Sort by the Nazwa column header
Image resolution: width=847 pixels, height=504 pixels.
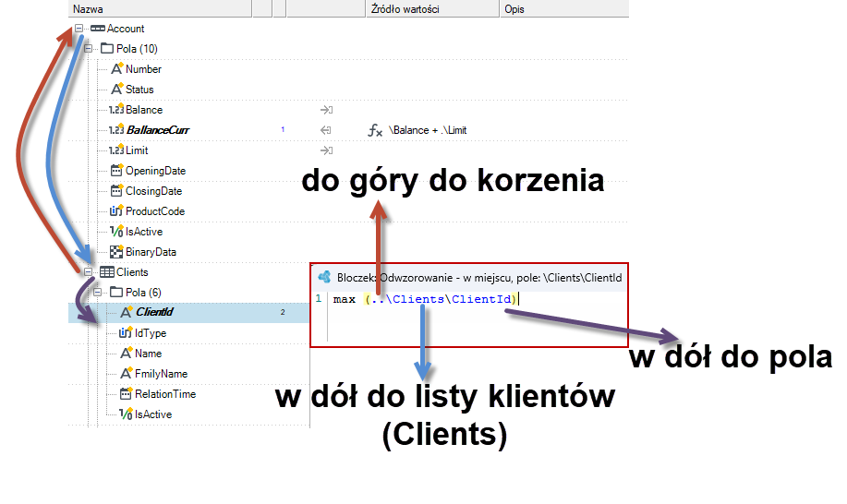[161, 8]
